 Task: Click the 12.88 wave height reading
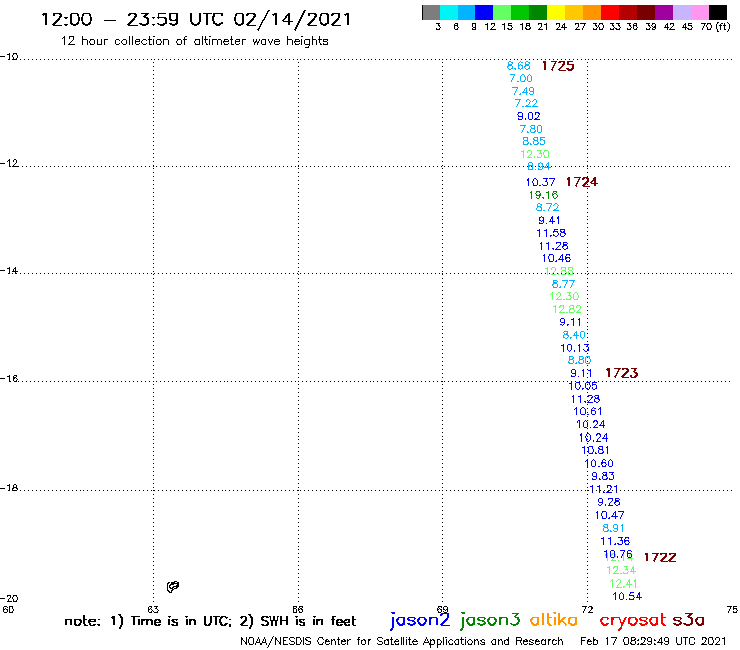pos(559,271)
